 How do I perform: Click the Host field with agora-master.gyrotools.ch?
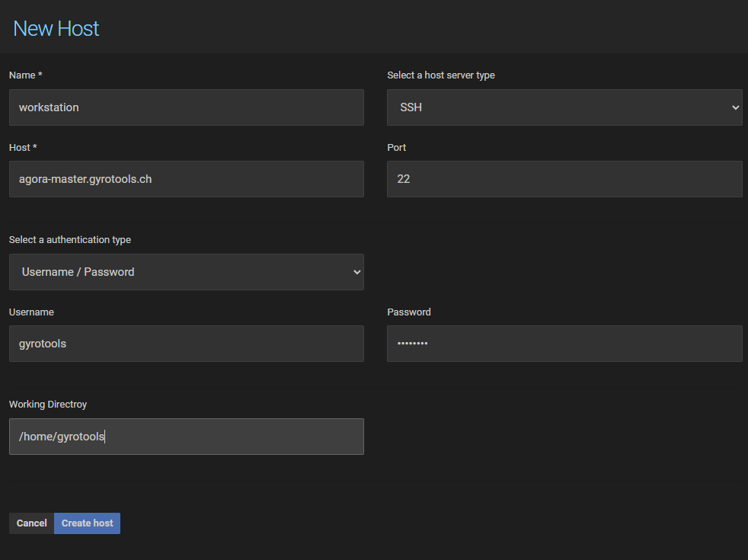pos(186,179)
